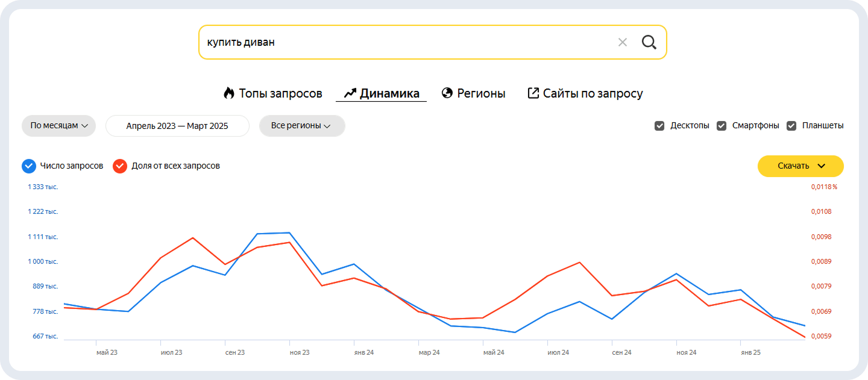
Task: Click the июл 23 axis label
Action: click(x=171, y=352)
